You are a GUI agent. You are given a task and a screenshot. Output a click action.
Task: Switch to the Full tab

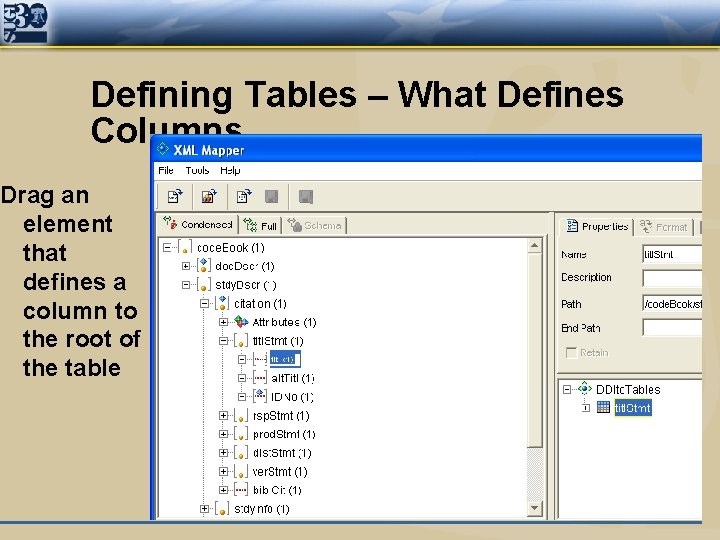(x=260, y=225)
